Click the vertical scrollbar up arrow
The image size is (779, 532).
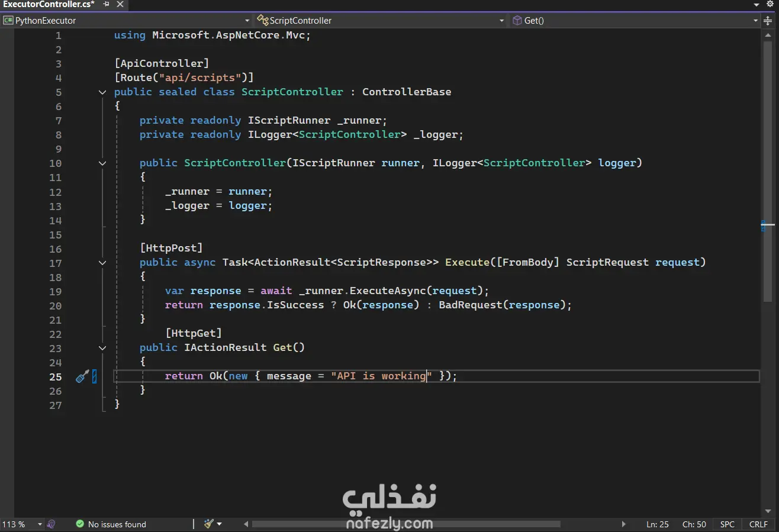click(x=768, y=34)
